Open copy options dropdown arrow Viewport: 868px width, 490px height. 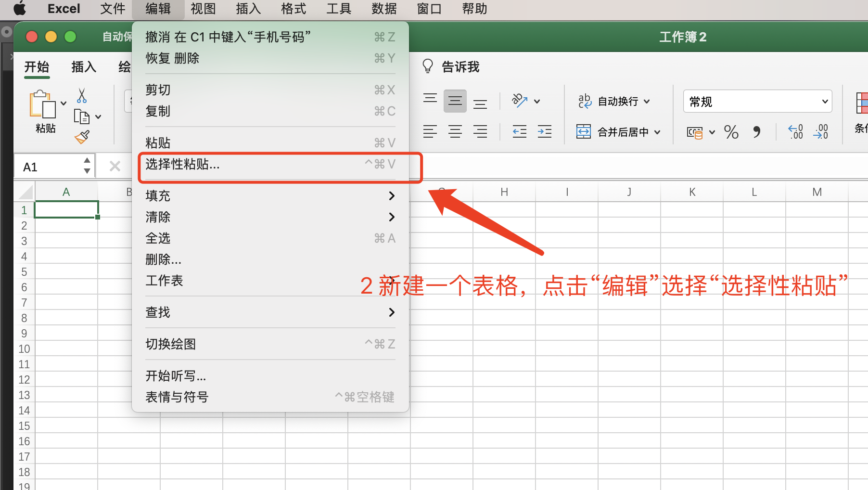point(98,116)
